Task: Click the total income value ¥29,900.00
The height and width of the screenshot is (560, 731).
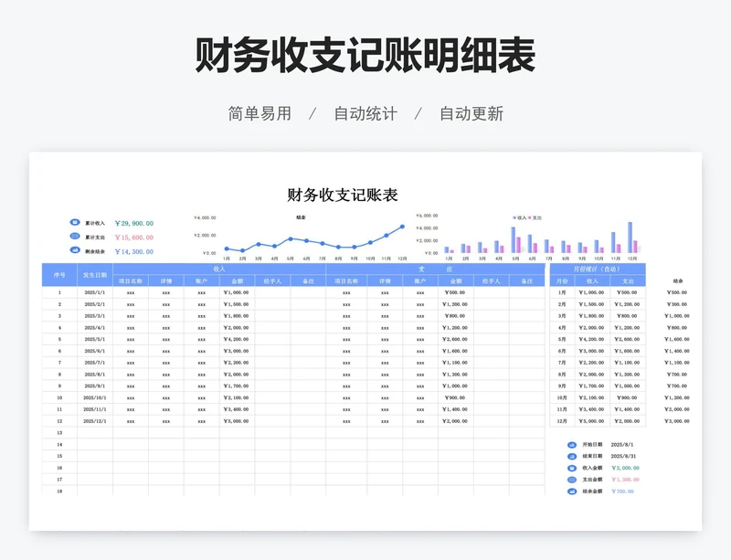Action: (134, 223)
